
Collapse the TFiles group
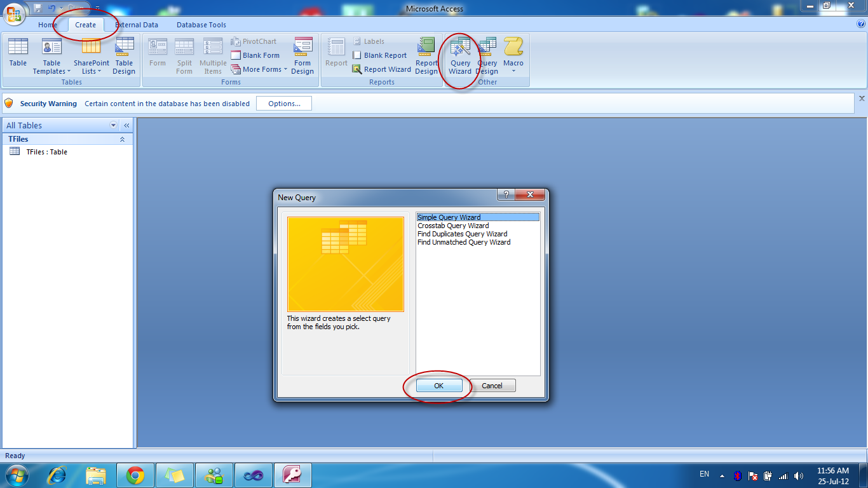tap(122, 139)
